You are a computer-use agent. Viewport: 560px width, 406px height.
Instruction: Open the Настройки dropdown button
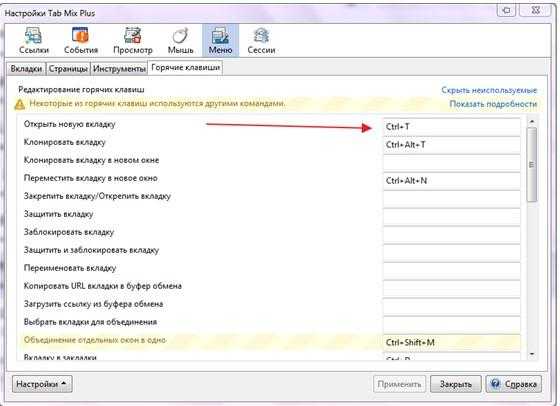[x=42, y=384]
